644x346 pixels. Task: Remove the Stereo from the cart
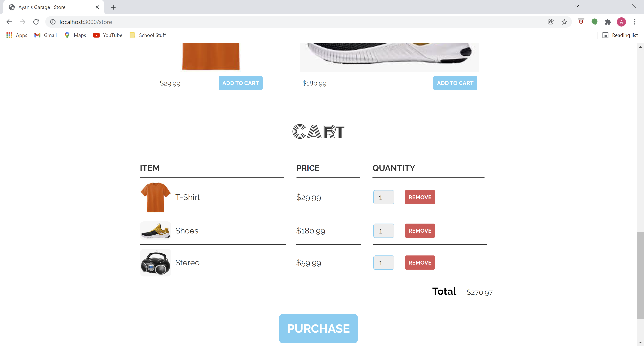coord(420,262)
